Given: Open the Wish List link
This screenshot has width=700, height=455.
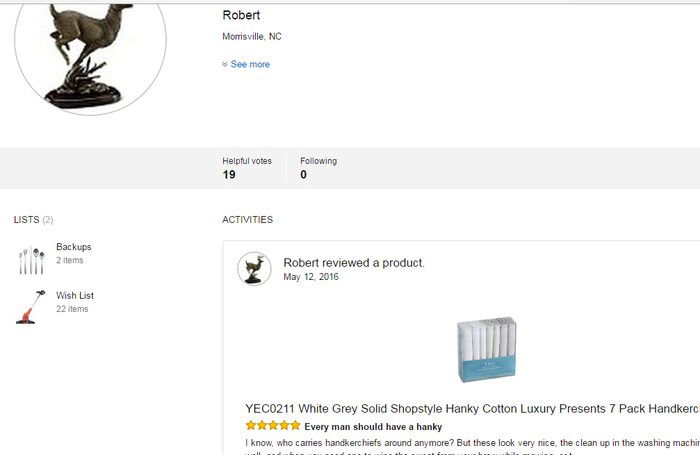Looking at the screenshot, I should tap(75, 295).
